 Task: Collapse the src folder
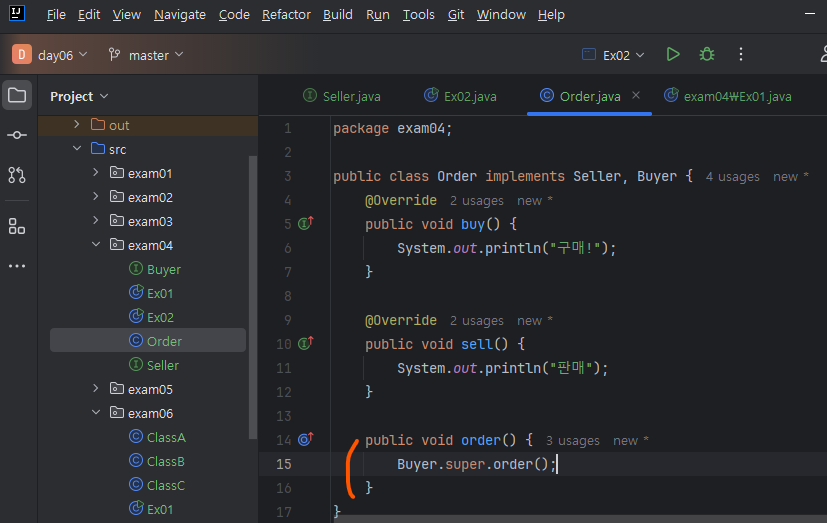[77, 149]
